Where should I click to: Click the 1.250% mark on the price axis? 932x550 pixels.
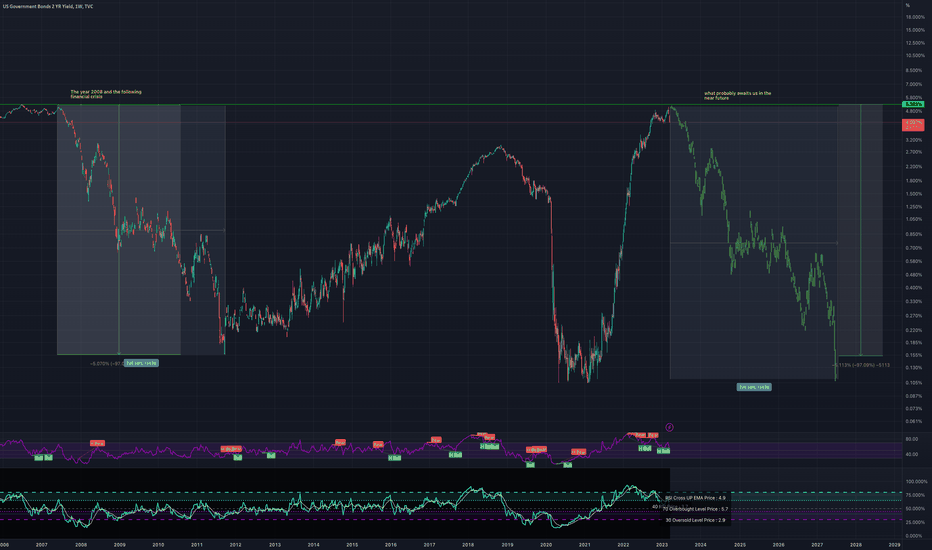coord(914,207)
